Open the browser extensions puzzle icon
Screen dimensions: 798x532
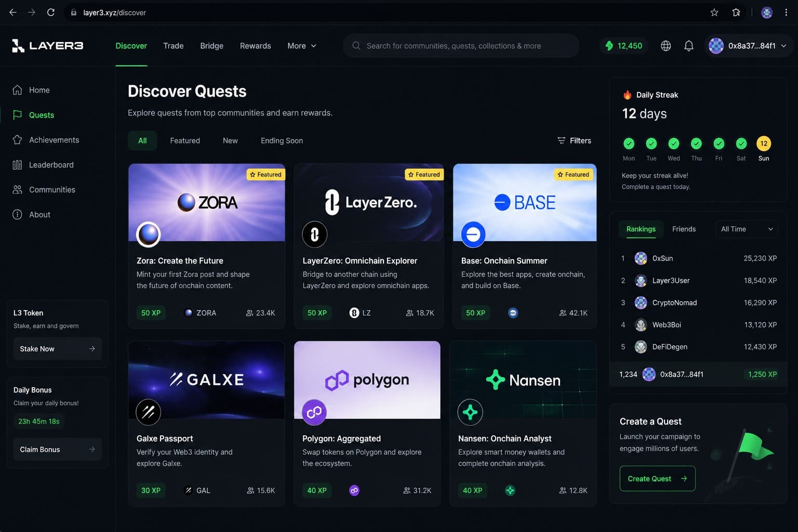[736, 12]
